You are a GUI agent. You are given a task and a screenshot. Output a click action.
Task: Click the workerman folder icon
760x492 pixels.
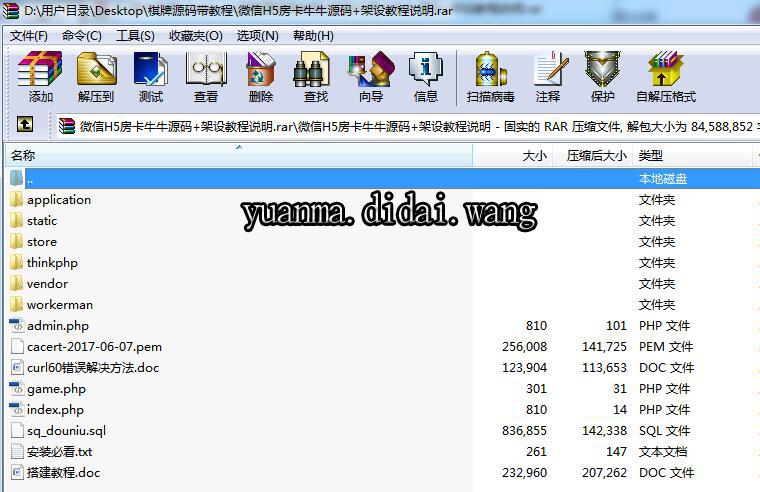pos(16,304)
